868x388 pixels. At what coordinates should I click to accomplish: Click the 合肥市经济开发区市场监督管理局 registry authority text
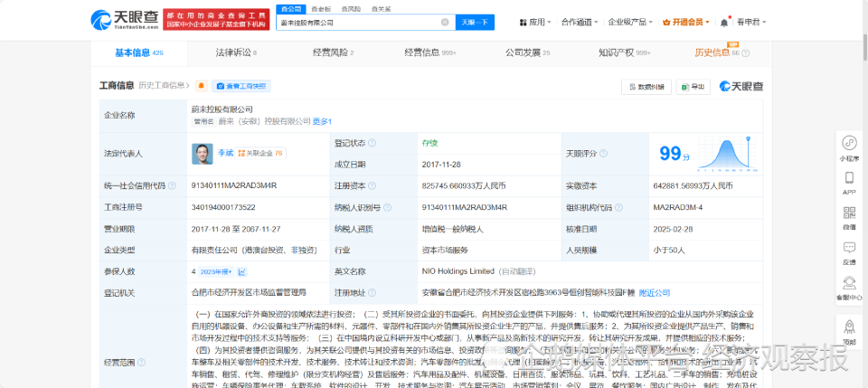click(250, 292)
